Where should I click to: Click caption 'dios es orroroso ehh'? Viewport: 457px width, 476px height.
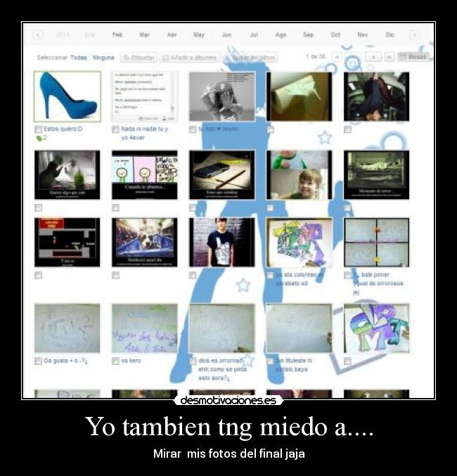click(223, 369)
